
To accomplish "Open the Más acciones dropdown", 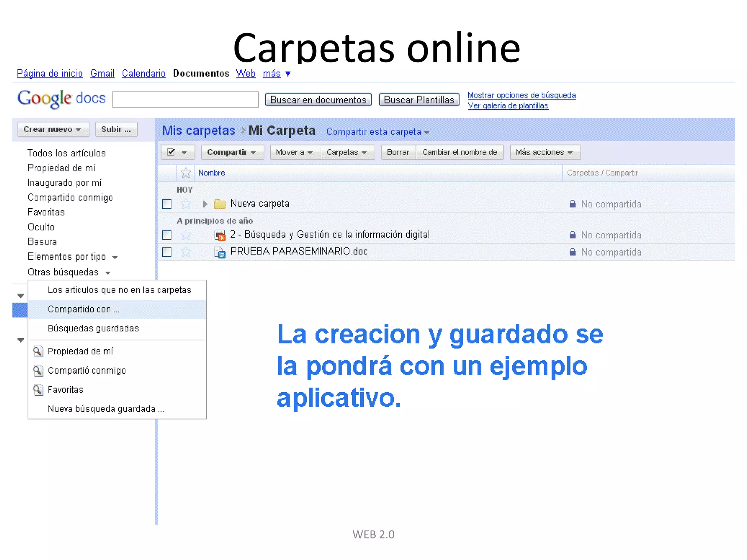I will tap(545, 152).
